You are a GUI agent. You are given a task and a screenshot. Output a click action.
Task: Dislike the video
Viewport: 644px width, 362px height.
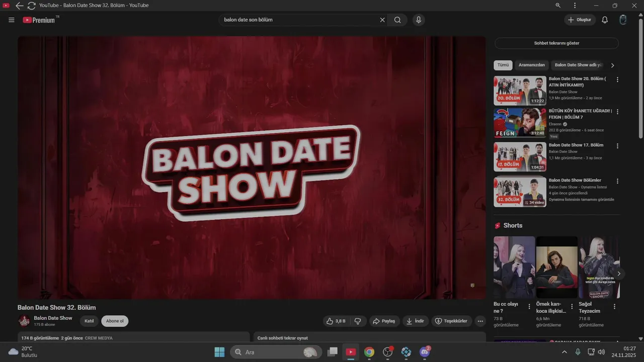pos(358,321)
